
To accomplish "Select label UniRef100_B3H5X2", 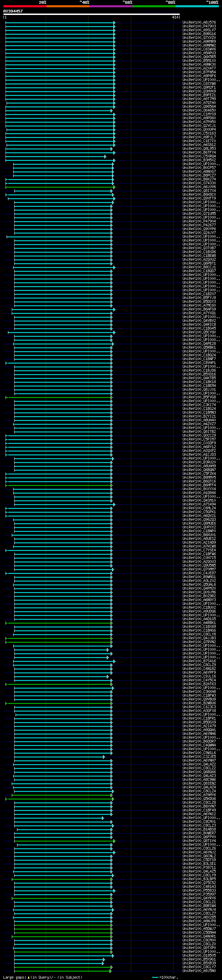I will click(199, 160).
